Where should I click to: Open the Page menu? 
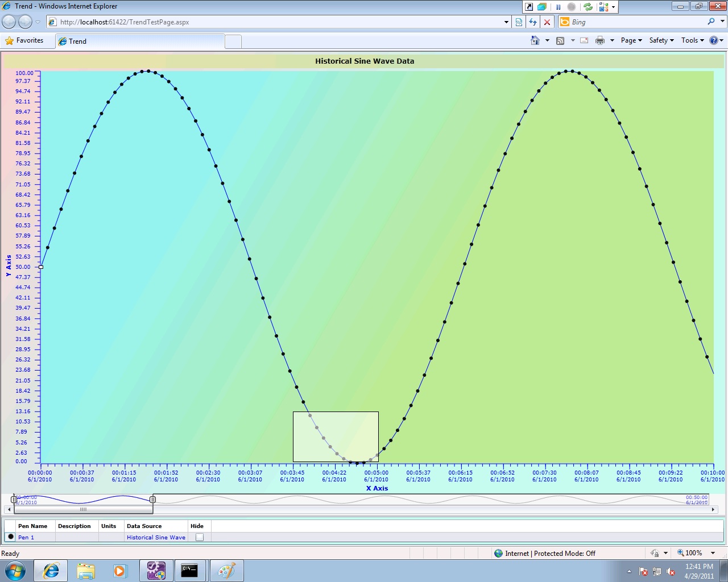631,40
